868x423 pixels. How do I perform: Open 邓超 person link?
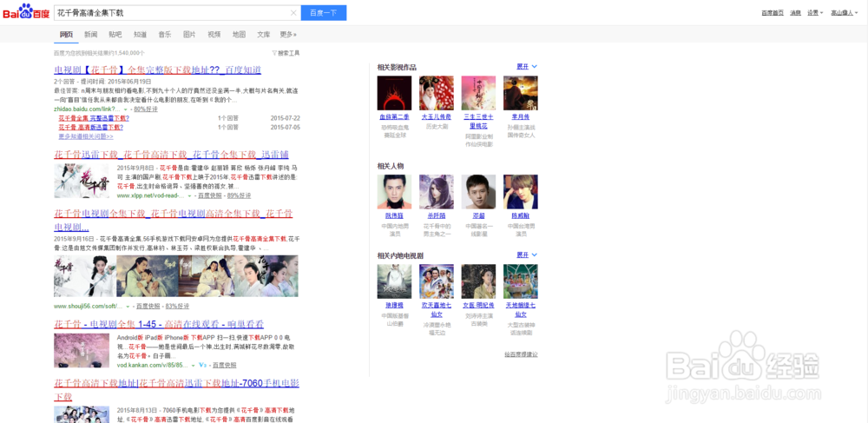point(478,216)
